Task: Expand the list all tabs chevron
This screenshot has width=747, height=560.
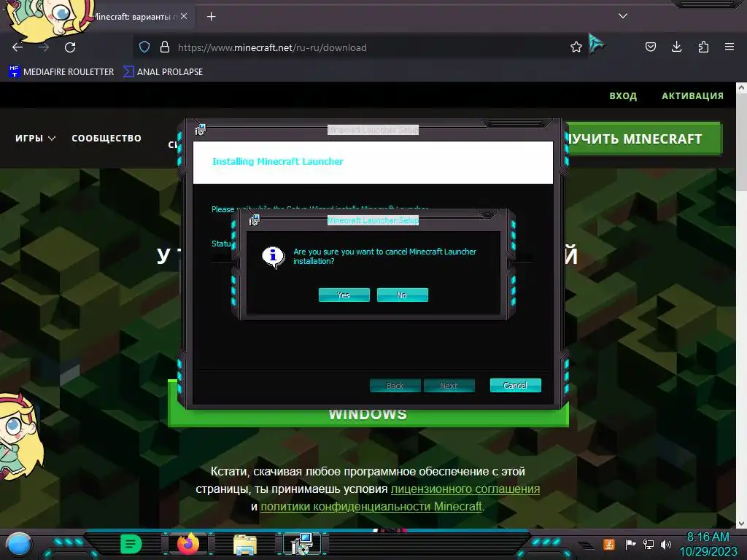Action: coord(623,16)
